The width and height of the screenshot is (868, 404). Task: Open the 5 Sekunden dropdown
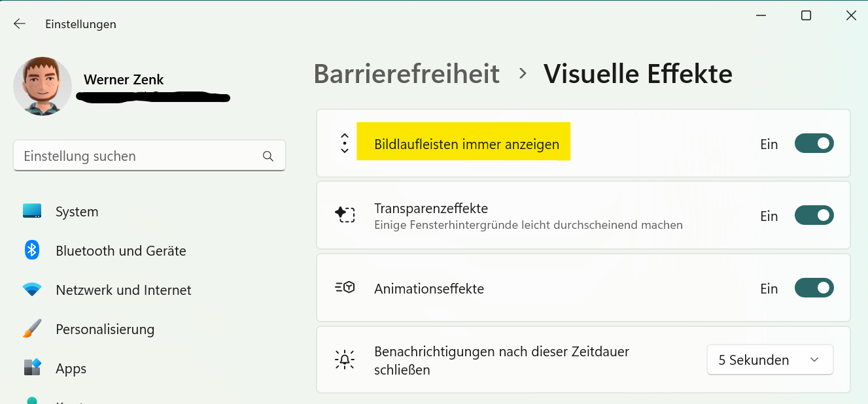coord(770,360)
